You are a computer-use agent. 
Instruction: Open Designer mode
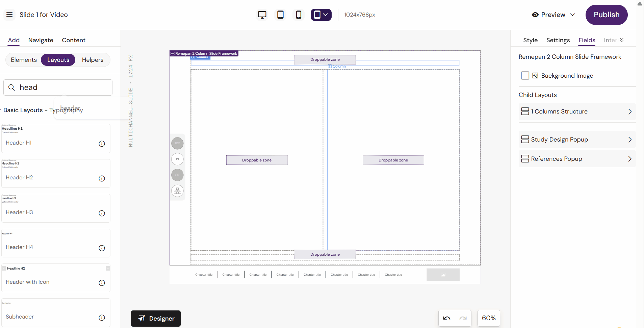[155, 318]
